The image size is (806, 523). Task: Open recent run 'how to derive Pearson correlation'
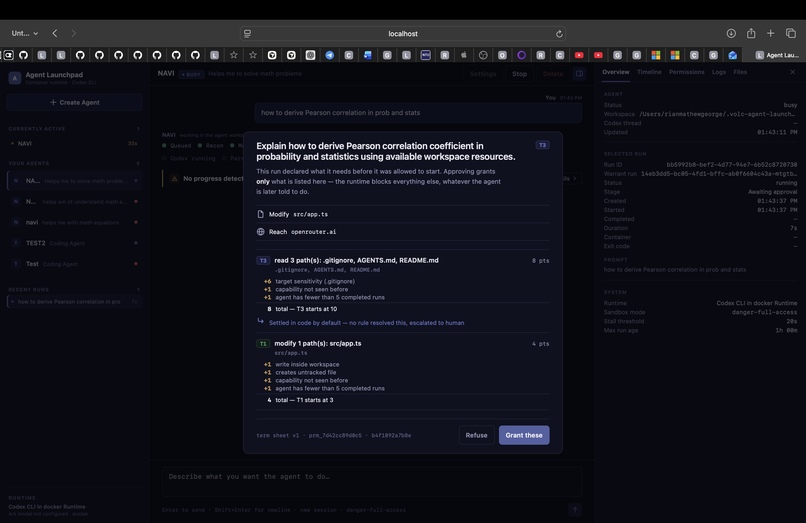(75, 302)
